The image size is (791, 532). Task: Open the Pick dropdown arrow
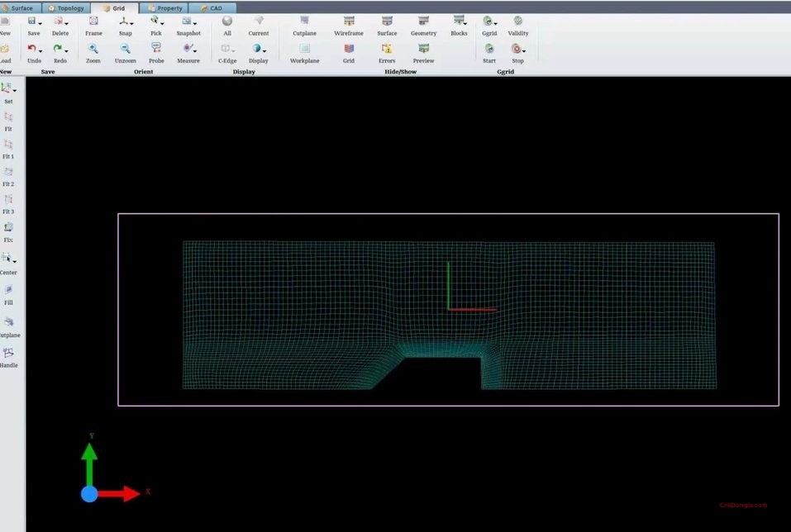point(162,23)
